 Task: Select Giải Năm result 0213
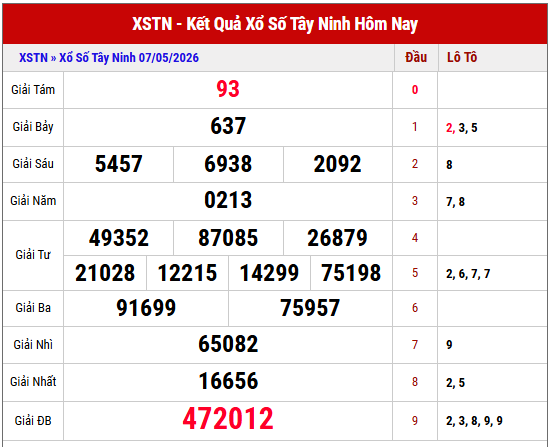(228, 200)
